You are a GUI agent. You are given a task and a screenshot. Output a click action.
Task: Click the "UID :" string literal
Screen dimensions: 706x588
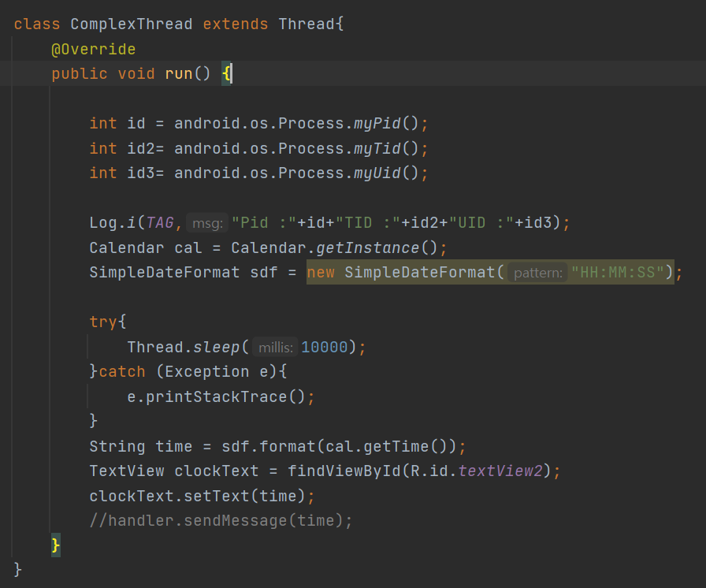pos(481,222)
